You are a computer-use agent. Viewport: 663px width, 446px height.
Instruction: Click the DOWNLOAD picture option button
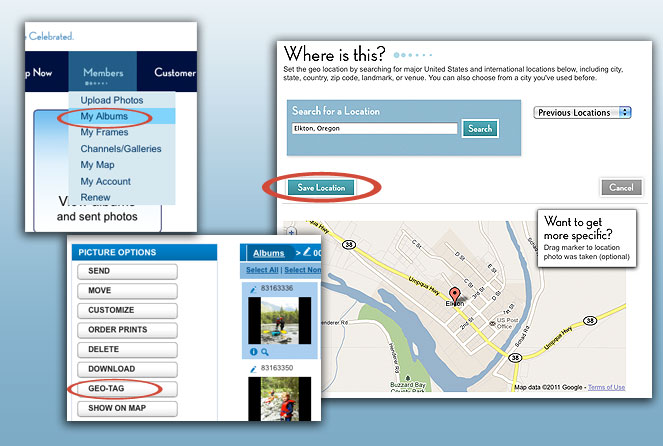click(x=127, y=369)
